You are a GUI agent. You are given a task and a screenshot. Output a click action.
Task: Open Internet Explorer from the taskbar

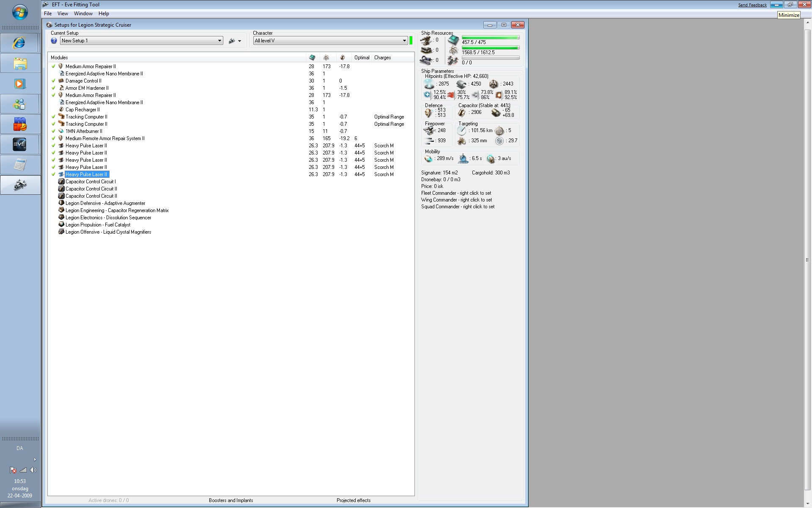point(20,43)
